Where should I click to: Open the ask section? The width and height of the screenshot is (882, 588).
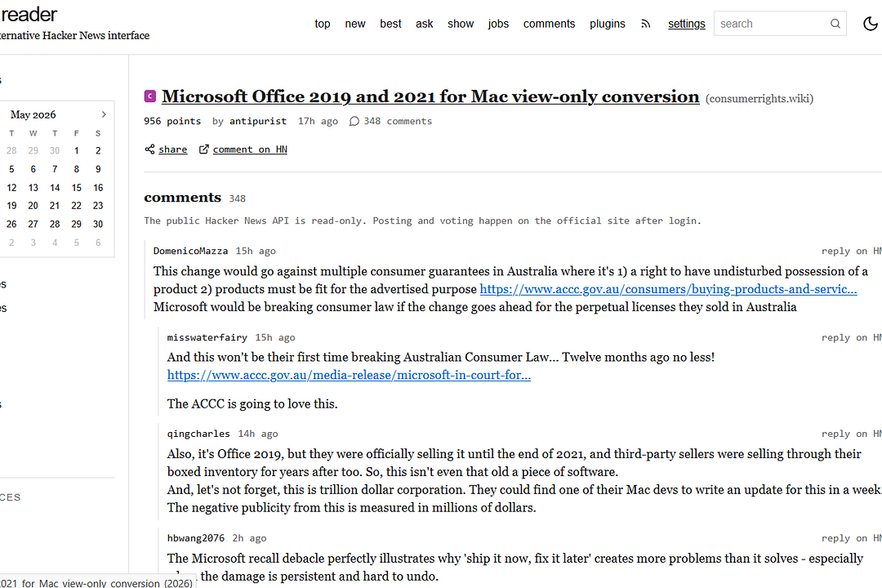pos(424,24)
